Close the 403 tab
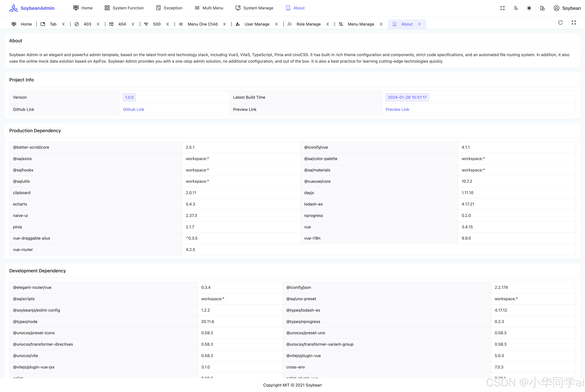The image size is (585, 392). 98,24
